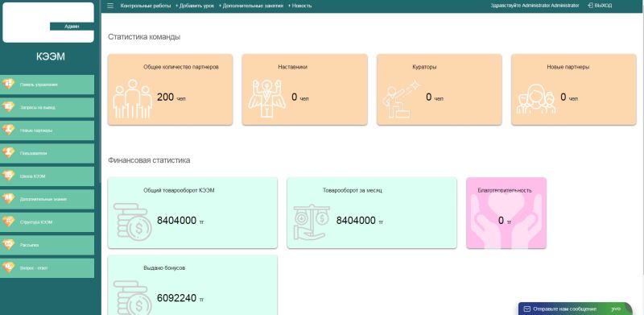
Task: Click diamond icon beside Рассылка
Action: [x=8, y=245]
